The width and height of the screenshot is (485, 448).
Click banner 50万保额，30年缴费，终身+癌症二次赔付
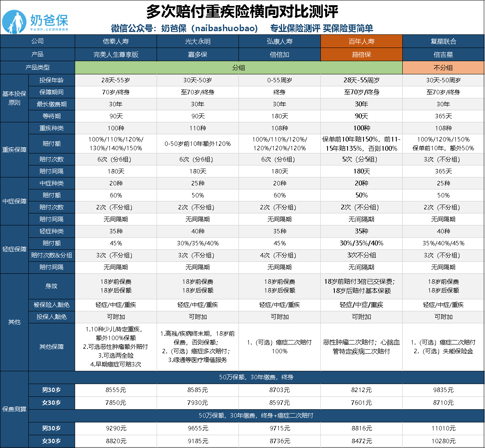256,416
